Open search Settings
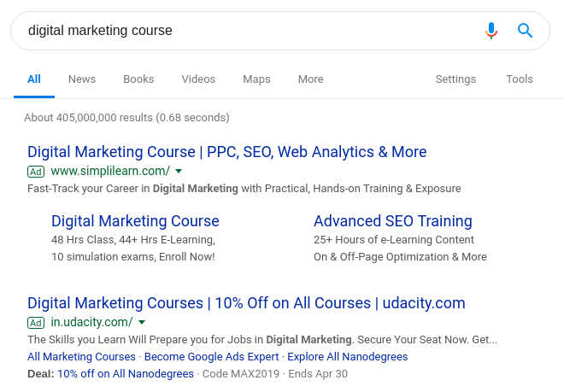Viewport: 564px width, 392px height. point(455,79)
